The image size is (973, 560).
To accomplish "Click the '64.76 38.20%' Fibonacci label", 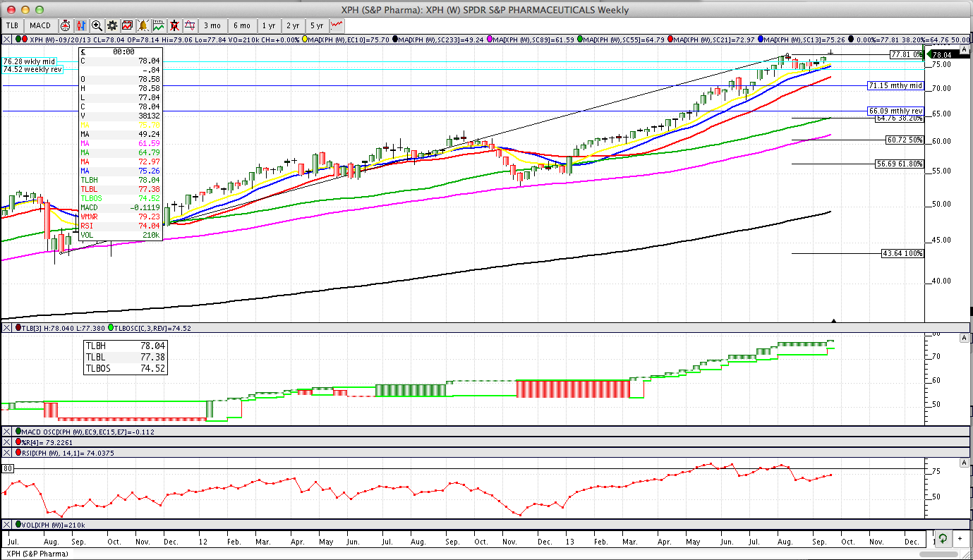I will (x=900, y=118).
